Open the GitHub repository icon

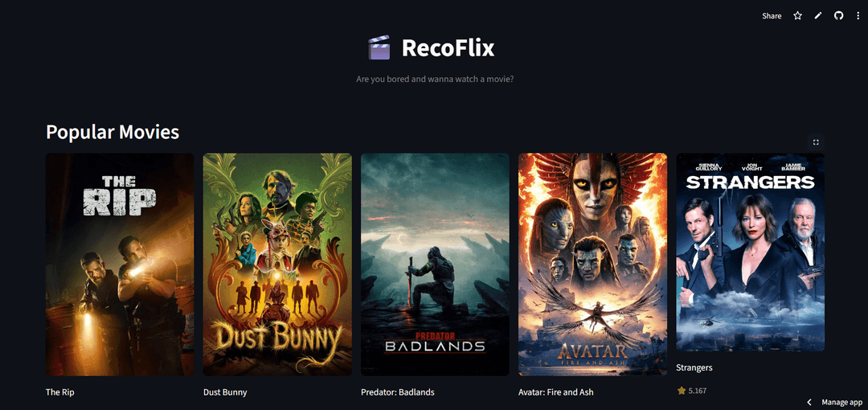tap(838, 16)
